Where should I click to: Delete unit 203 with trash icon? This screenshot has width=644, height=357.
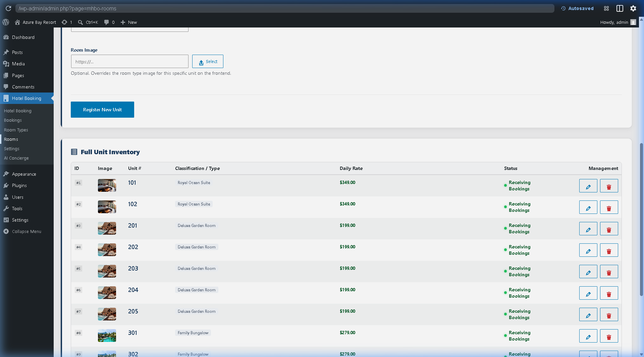pos(609,272)
